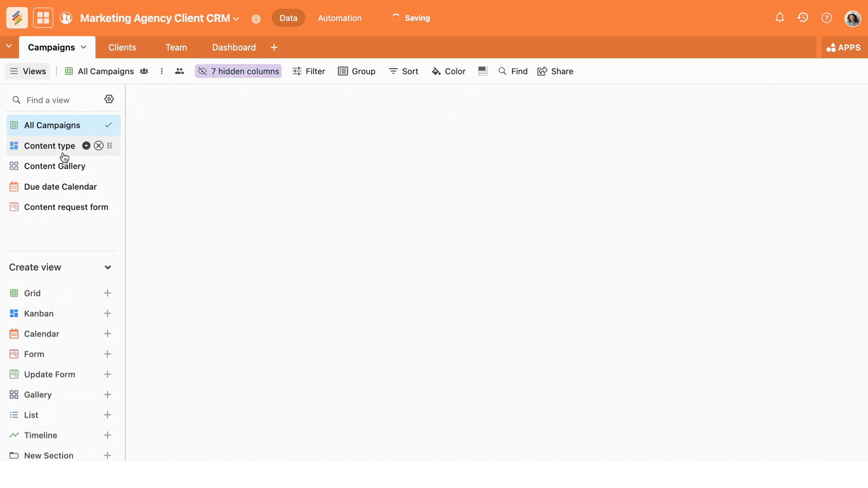Click the help question mark icon

pos(826,18)
